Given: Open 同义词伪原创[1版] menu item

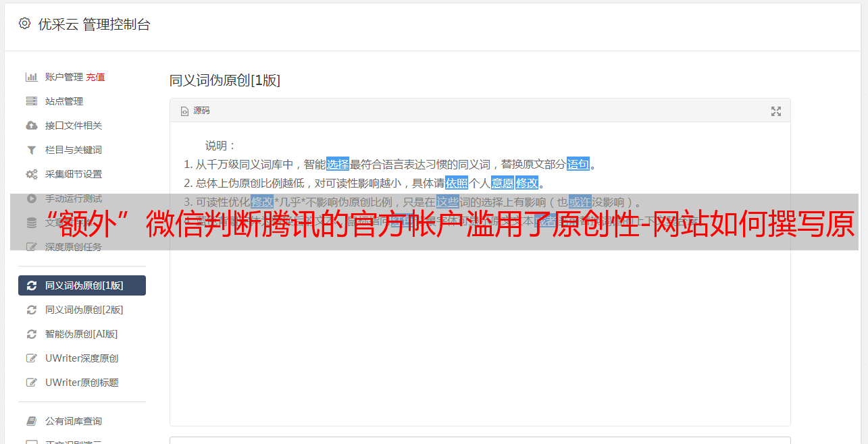Looking at the screenshot, I should pyautogui.click(x=82, y=285).
